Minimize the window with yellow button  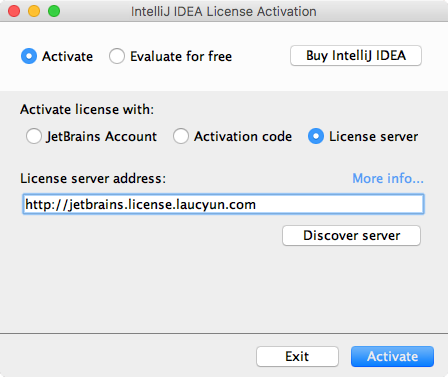click(x=34, y=11)
